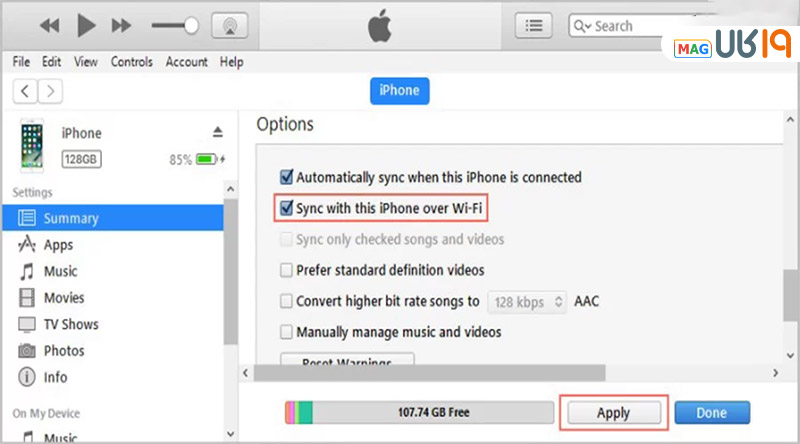Open the AirPlay output icon
800x444 pixels.
coord(231,24)
